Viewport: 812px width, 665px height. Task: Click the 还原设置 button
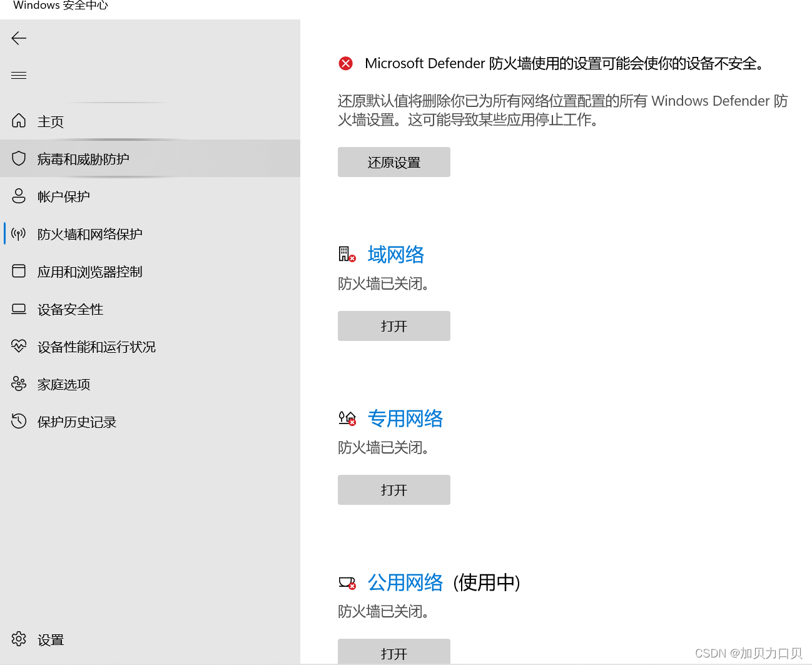pyautogui.click(x=394, y=162)
